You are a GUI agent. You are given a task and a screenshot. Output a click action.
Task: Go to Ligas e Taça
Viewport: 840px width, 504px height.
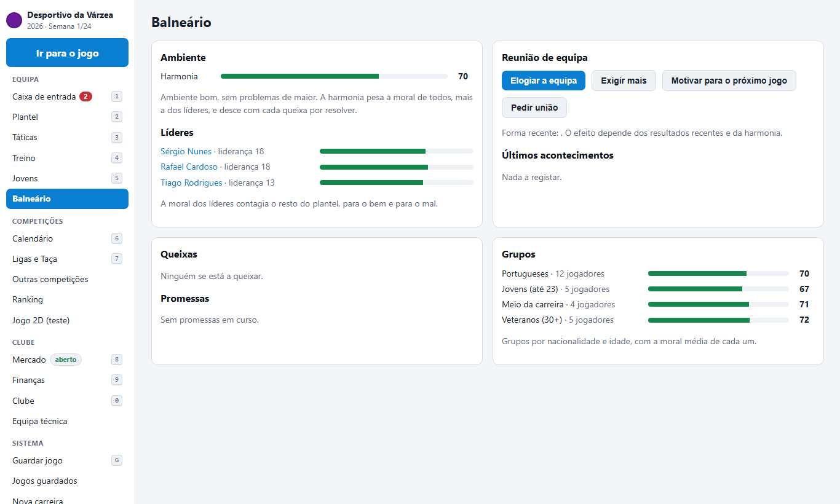coord(67,259)
